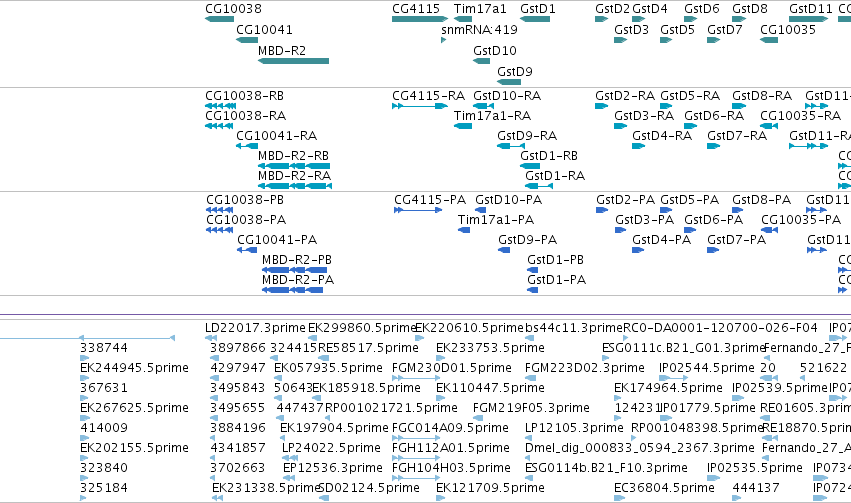851x503 pixels.
Task: Click EST LP12105.3prime label
Action: pos(574,428)
